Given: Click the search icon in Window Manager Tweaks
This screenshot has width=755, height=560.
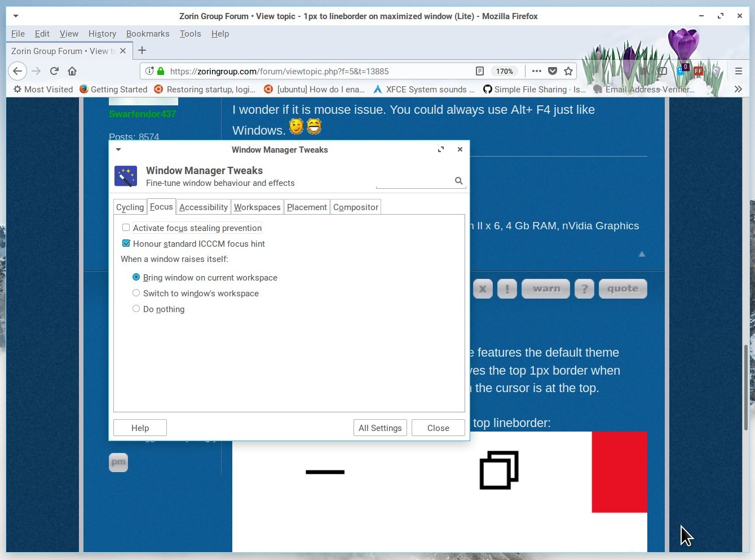Looking at the screenshot, I should 458,181.
